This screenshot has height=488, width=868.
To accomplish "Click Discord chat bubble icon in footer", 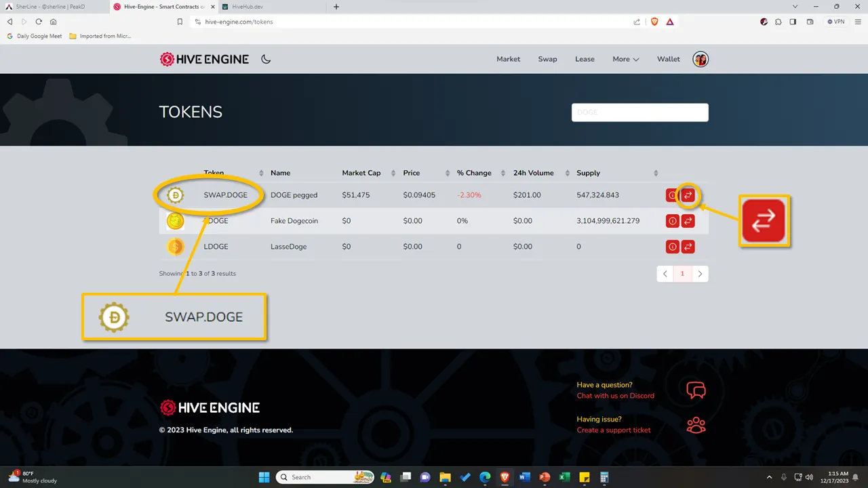I will pos(696,390).
